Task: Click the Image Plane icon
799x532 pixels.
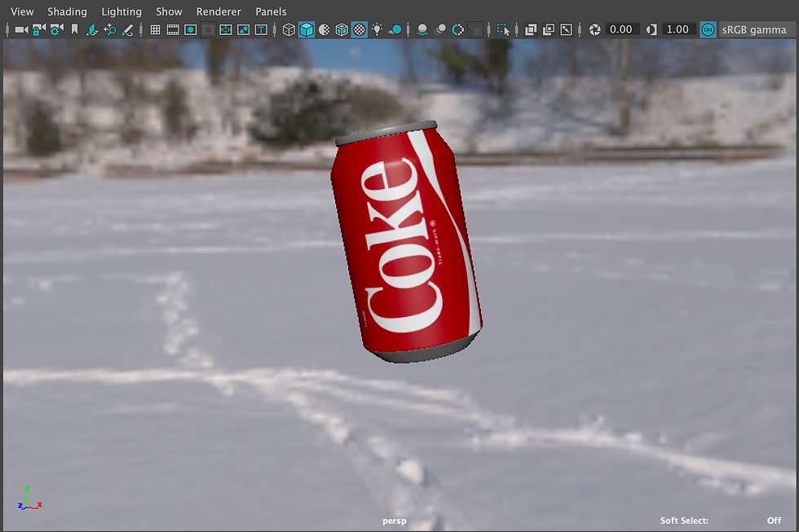Action: point(91,29)
